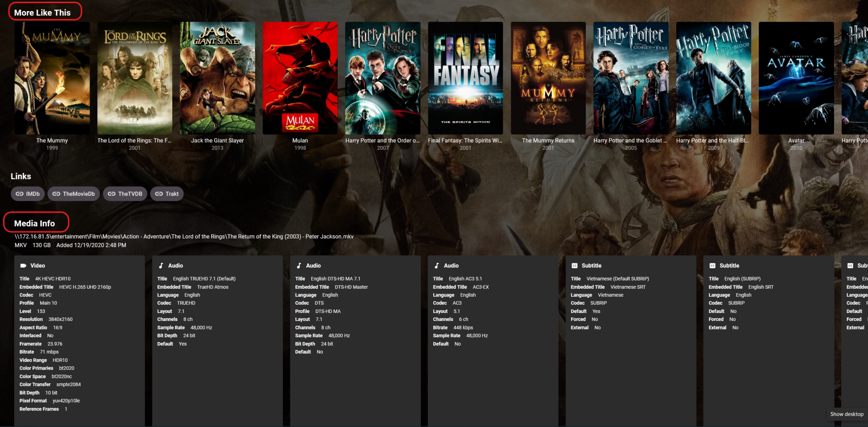868x427 pixels.
Task: Click the 4K HEVC HDR10 title value
Action: click(x=53, y=279)
